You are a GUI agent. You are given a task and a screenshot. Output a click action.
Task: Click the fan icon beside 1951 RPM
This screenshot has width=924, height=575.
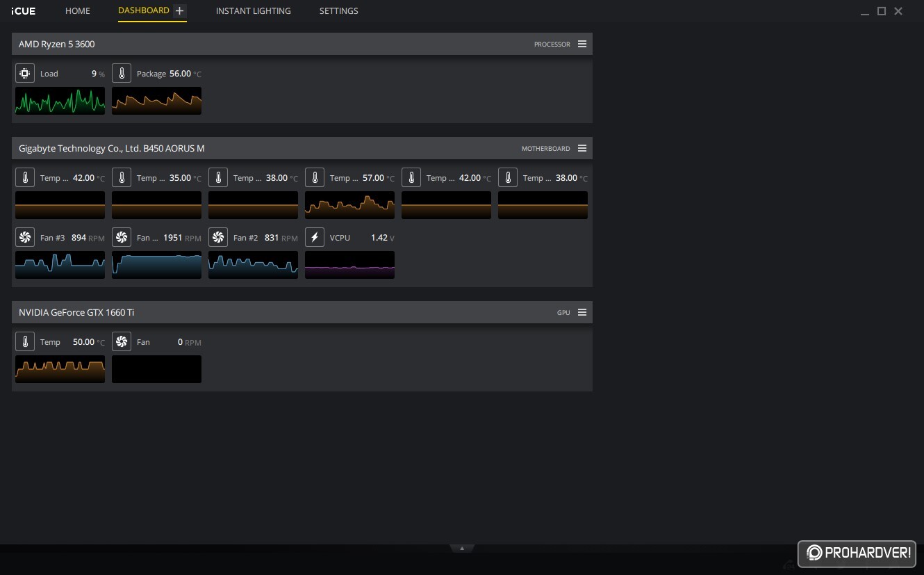[x=122, y=238]
